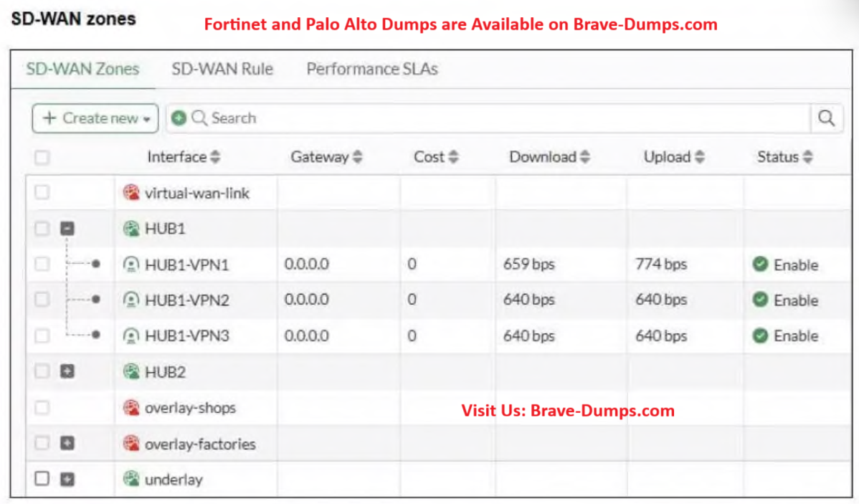859x504 pixels.
Task: Click the underlay zone icon
Action: [x=130, y=480]
